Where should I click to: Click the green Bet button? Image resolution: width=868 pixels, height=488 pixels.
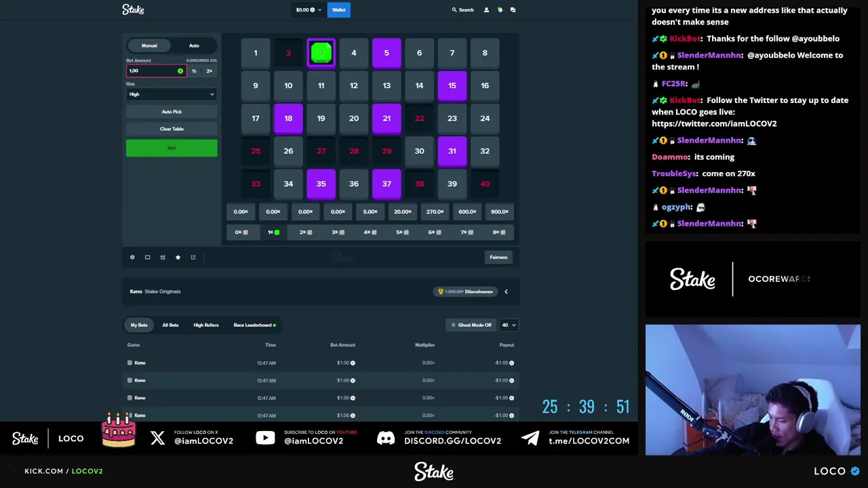[x=172, y=148]
